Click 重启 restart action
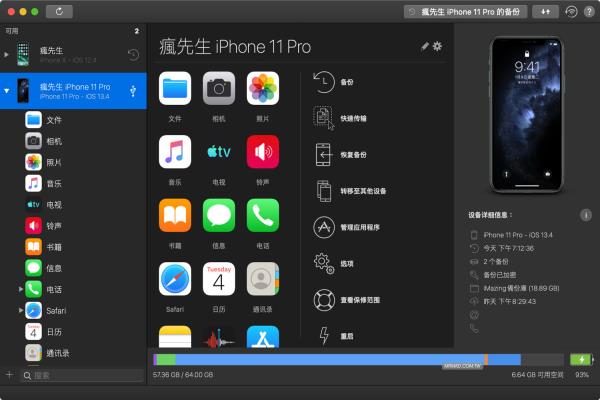The width and height of the screenshot is (600, 400). [335, 336]
